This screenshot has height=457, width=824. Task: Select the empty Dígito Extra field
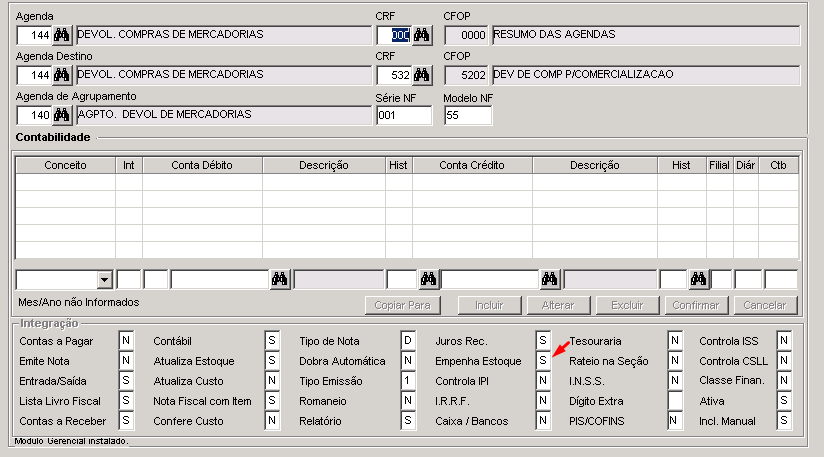pos(675,400)
